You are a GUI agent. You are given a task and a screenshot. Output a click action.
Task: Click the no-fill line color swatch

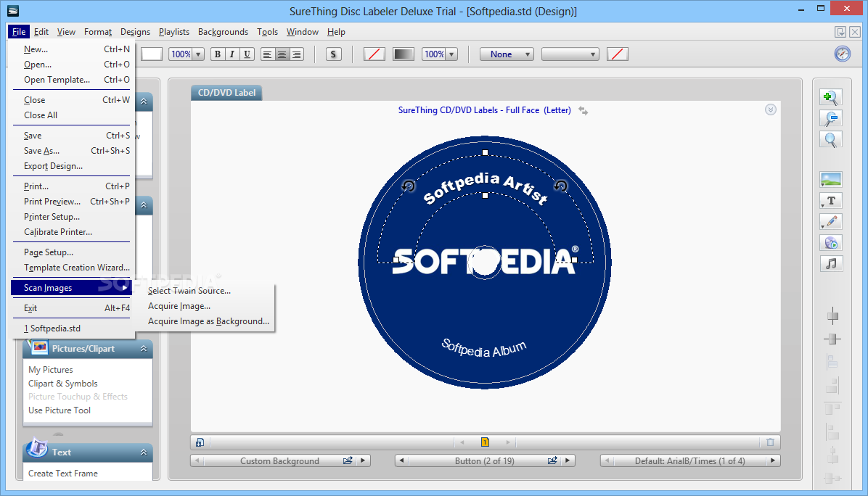pyautogui.click(x=374, y=54)
